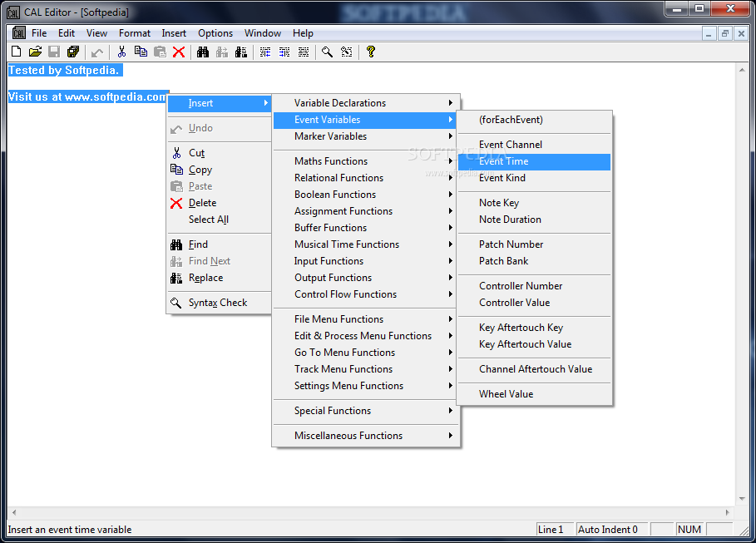Click the Save All toolbar icon
This screenshot has height=543, width=756.
point(73,52)
